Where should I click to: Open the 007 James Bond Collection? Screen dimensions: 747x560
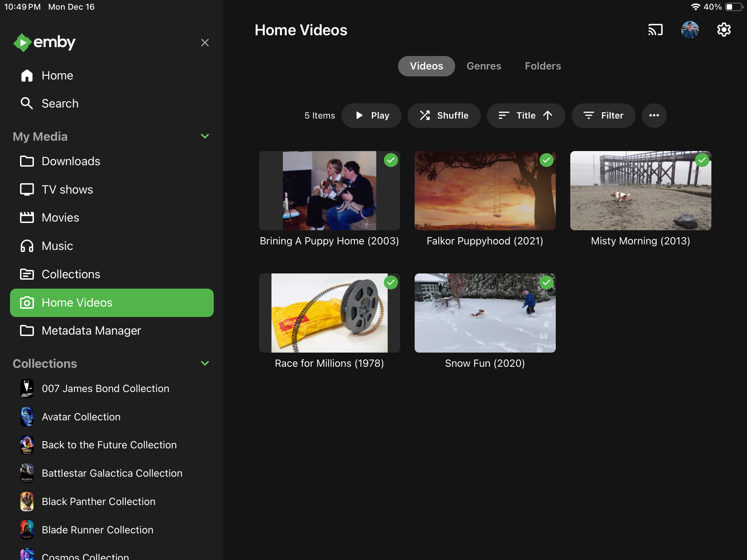105,388
